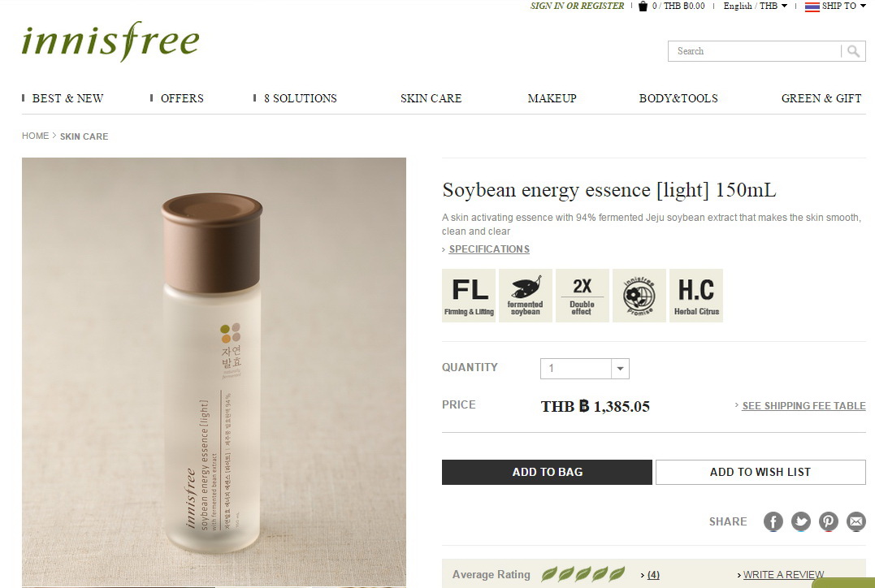The height and width of the screenshot is (588, 875).
Task: Share product on Facebook
Action: (x=773, y=521)
